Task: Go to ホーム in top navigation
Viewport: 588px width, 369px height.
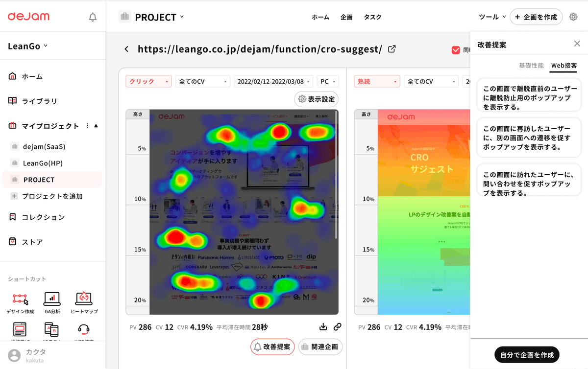Action: click(320, 17)
